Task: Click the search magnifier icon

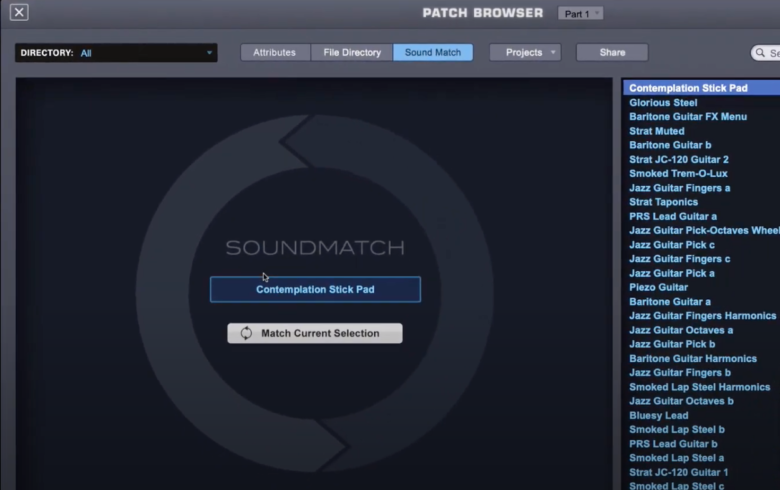Action: pos(760,53)
